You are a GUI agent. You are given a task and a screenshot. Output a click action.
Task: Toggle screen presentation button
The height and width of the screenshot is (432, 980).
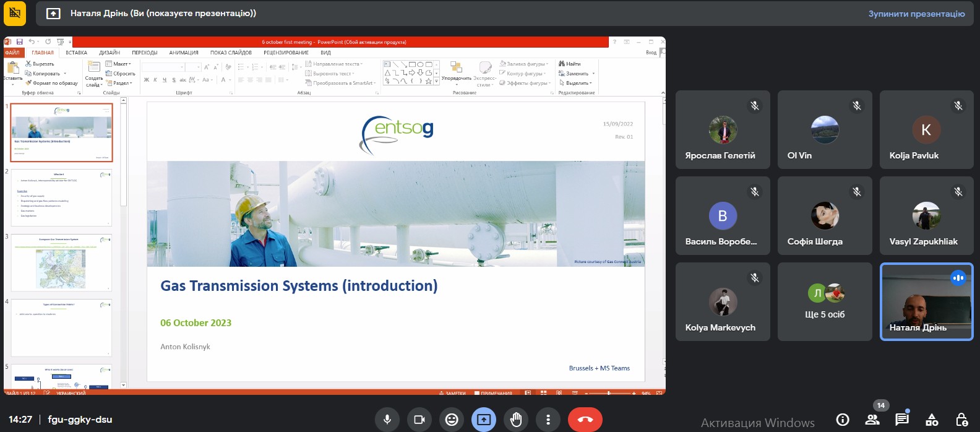click(484, 420)
